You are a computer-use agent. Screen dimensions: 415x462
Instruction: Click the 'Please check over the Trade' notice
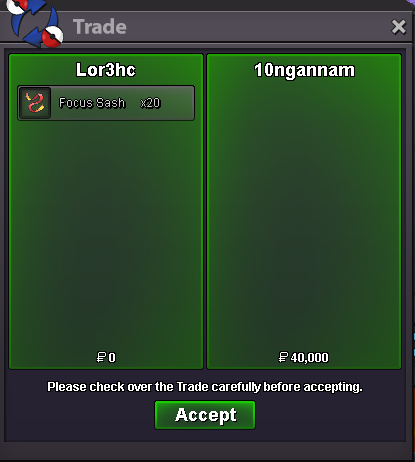point(205,387)
